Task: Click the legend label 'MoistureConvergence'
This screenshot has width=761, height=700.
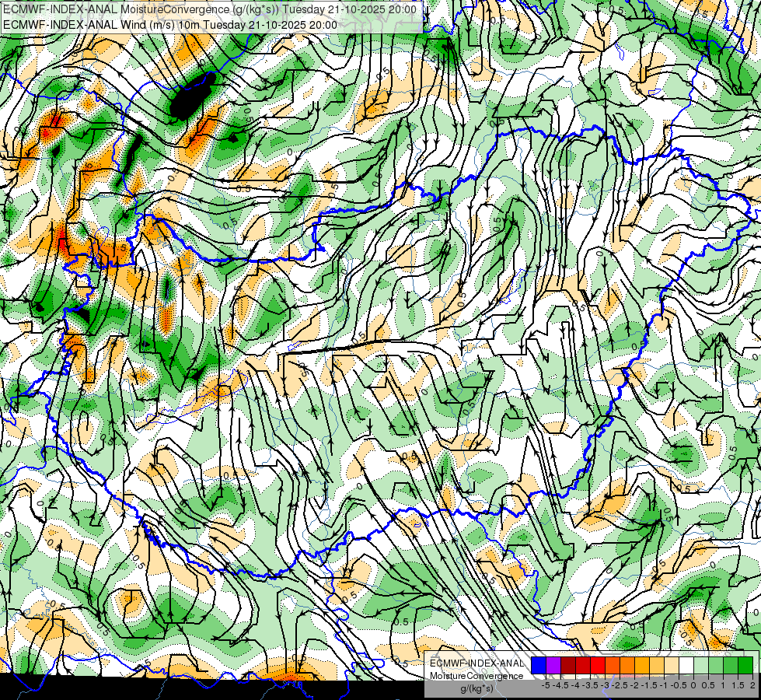Action: 476,676
